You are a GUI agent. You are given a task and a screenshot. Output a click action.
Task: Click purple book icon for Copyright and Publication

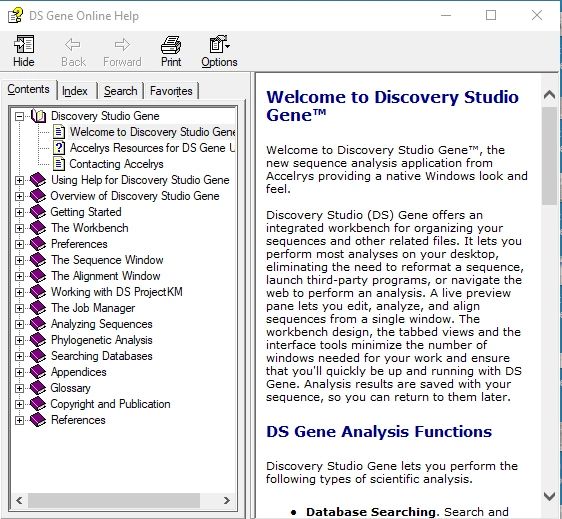(x=38, y=404)
